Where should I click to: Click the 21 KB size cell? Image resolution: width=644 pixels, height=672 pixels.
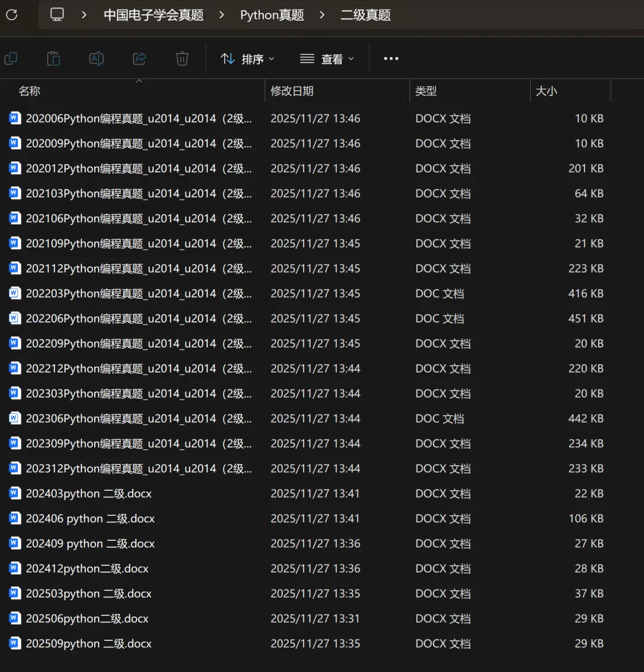(x=589, y=243)
